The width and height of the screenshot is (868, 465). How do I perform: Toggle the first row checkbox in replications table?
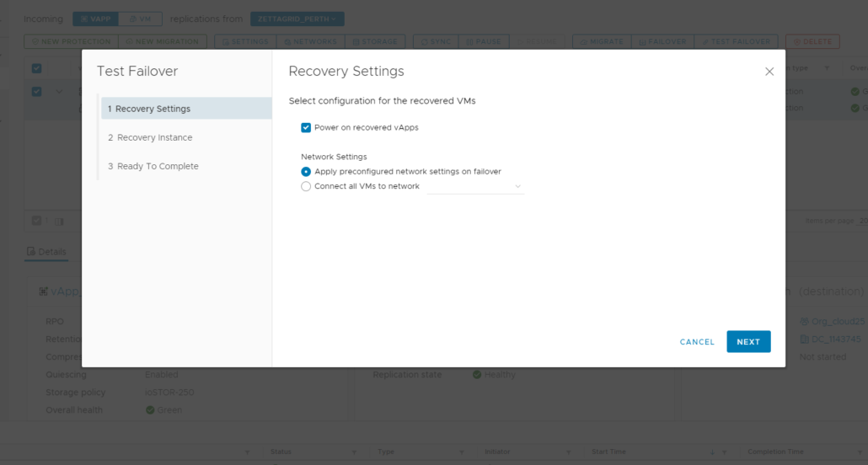pos(36,92)
